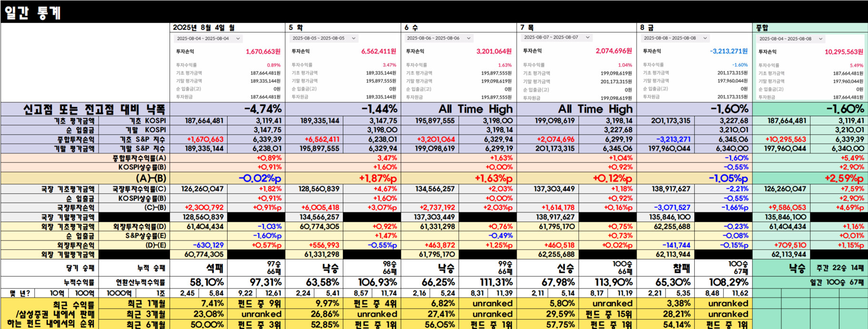Click the +556,993 cell
Image resolution: width=868 pixels, height=329 pixels.
point(324,245)
